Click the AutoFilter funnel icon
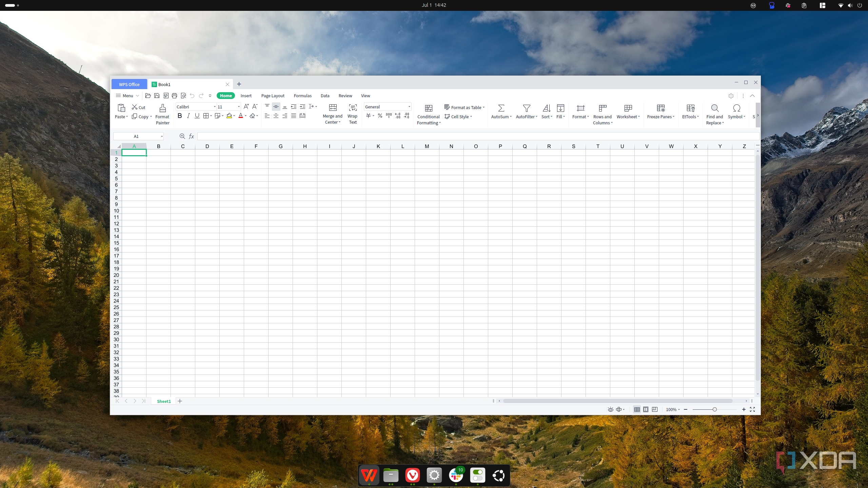This screenshot has width=868, height=488. (526, 108)
